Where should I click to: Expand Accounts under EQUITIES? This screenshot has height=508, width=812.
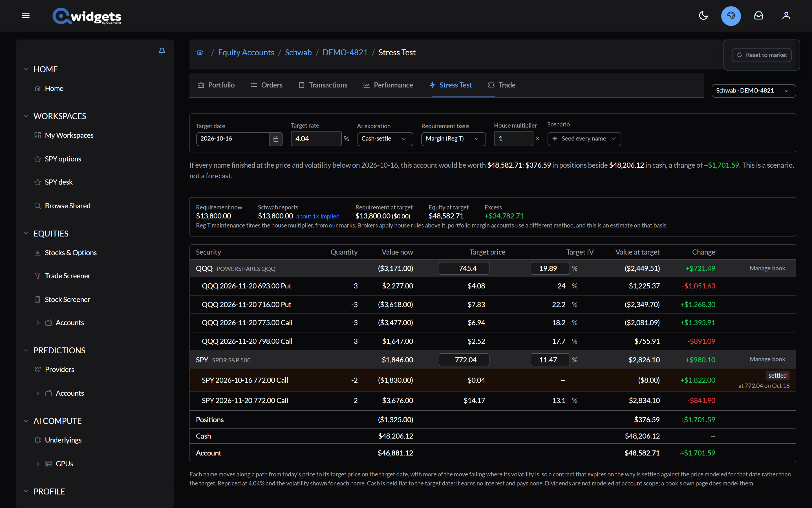pos(37,323)
